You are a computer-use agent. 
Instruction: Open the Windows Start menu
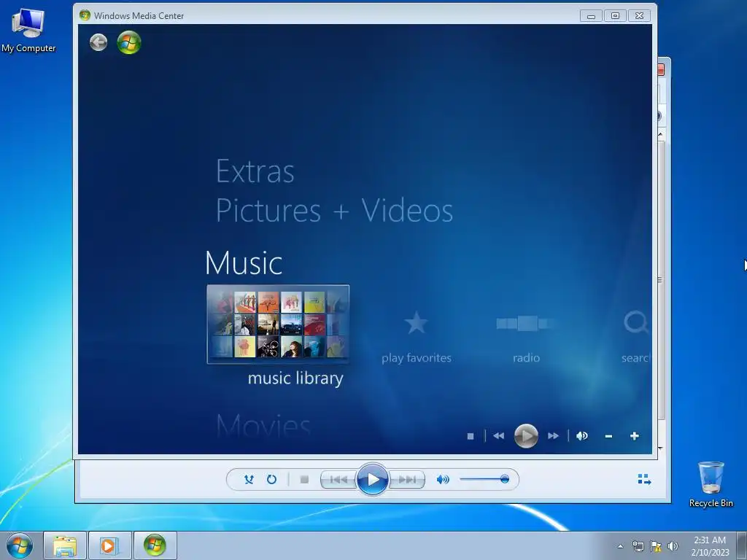click(20, 545)
